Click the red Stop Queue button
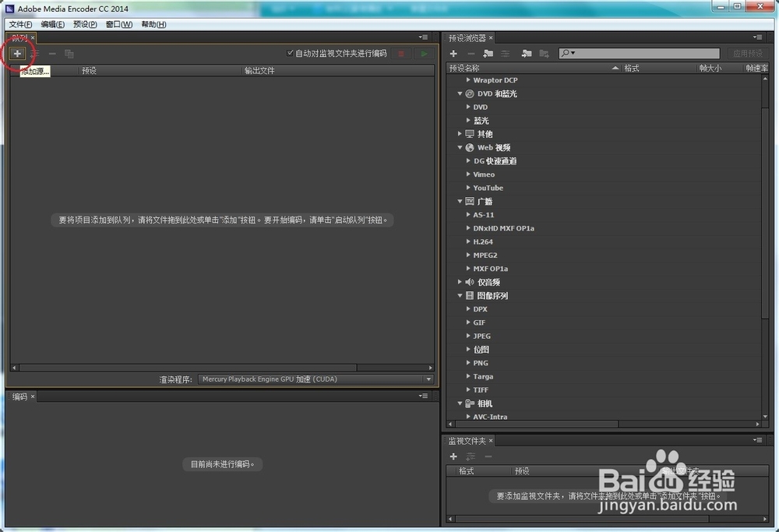This screenshot has height=532, width=779. [401, 54]
